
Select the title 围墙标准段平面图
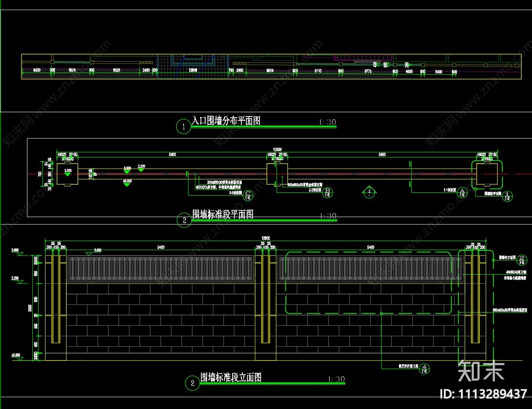click(x=223, y=215)
